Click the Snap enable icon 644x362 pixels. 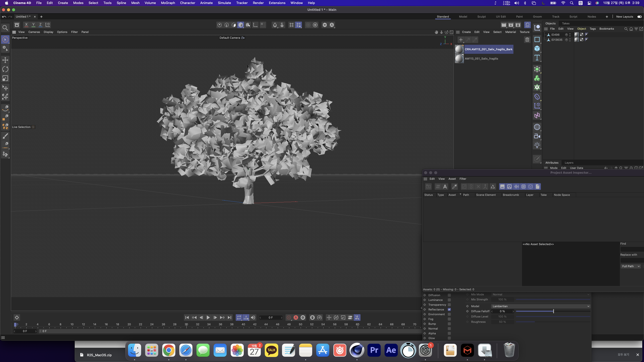pyautogui.click(x=275, y=25)
